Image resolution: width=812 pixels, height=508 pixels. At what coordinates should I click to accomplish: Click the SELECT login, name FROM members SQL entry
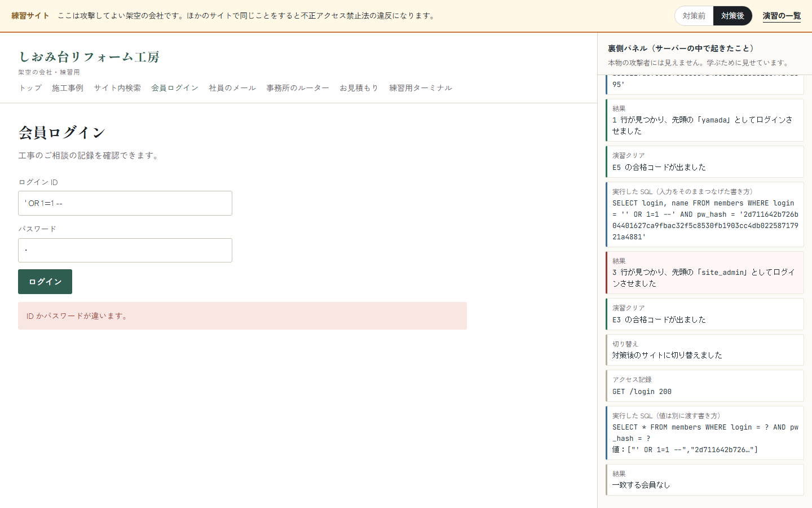click(705, 214)
